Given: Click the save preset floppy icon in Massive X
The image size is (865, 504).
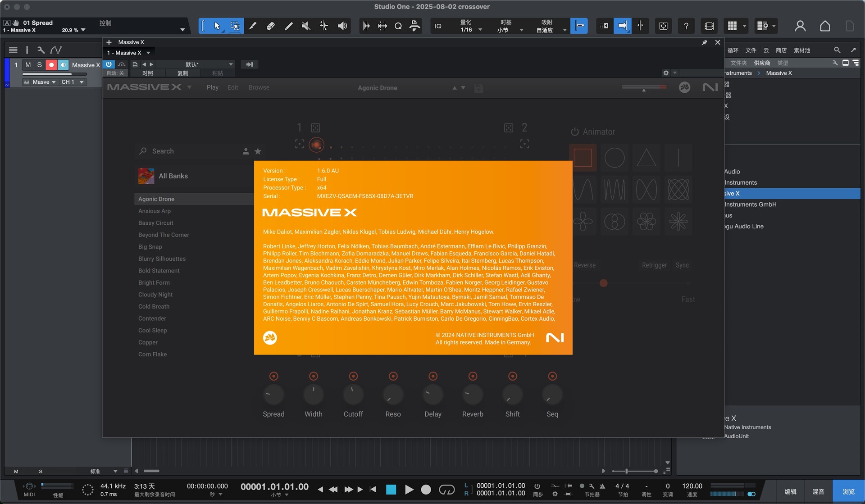Looking at the screenshot, I should [x=478, y=88].
